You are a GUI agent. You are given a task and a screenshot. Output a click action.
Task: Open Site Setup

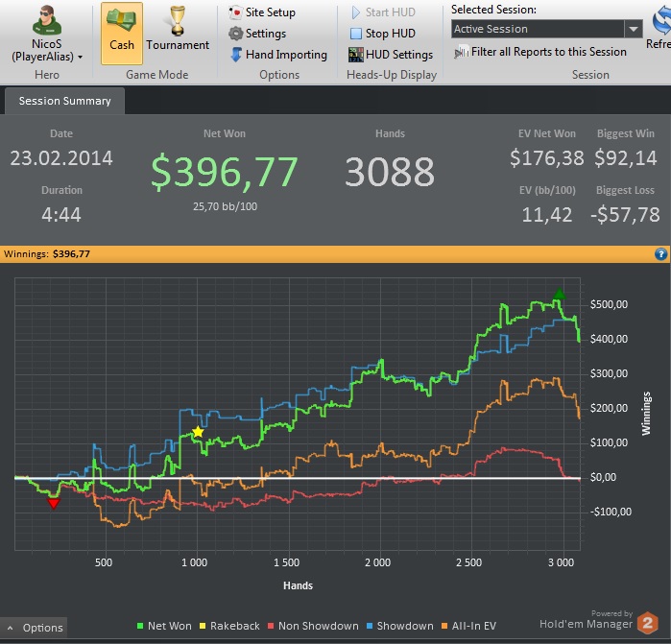click(x=261, y=12)
